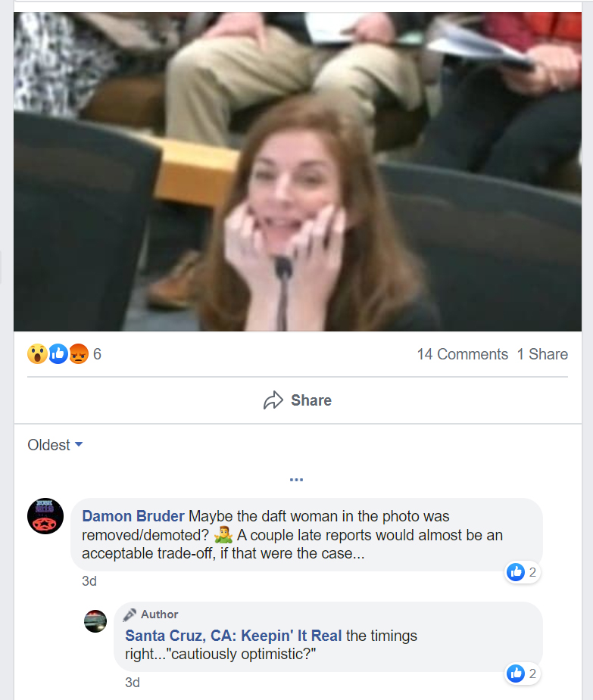Open the 14 Comments link
The height and width of the screenshot is (700, 593).
pos(462,354)
